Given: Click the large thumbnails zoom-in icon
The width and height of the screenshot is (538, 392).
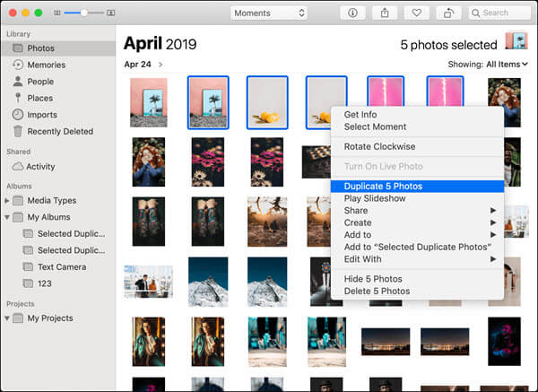Looking at the screenshot, I should coord(110,13).
